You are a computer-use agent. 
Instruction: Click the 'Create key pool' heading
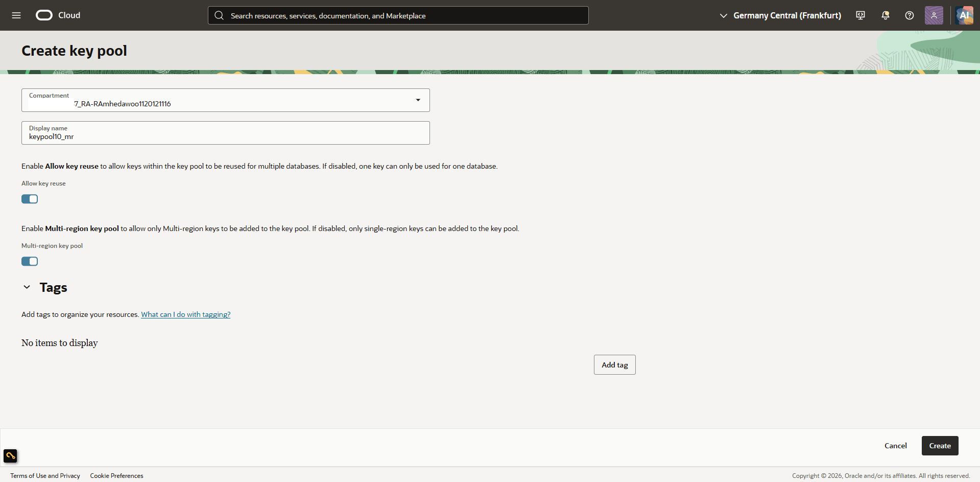(74, 51)
